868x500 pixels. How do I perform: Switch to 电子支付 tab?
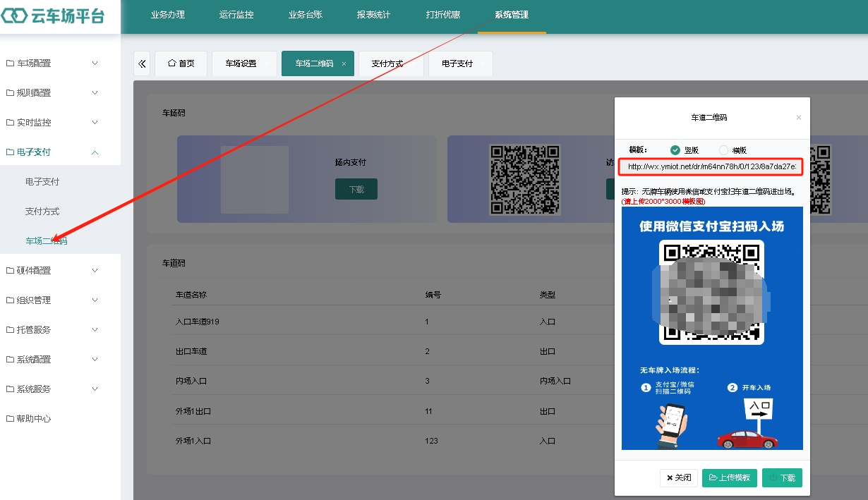[x=460, y=63]
